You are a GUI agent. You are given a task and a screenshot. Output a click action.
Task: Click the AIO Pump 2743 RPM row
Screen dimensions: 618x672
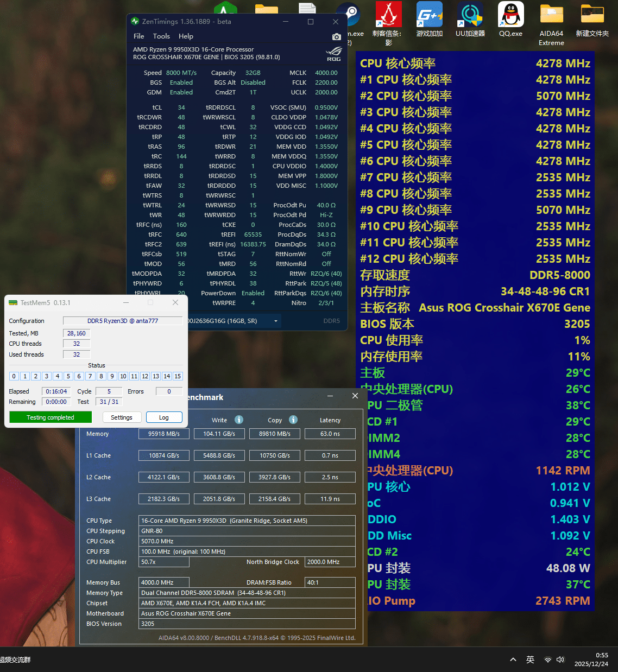480,601
